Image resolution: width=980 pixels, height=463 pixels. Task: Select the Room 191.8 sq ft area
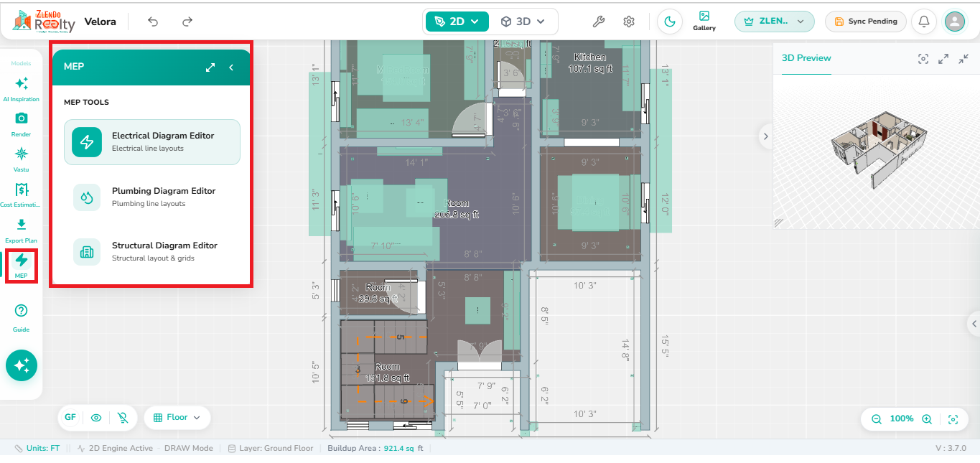coord(387,373)
